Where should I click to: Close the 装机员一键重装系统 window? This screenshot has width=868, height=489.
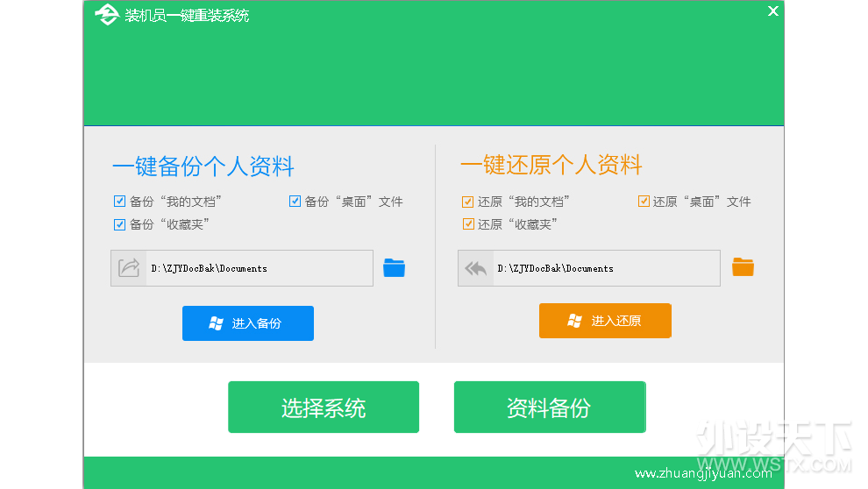coord(773,11)
